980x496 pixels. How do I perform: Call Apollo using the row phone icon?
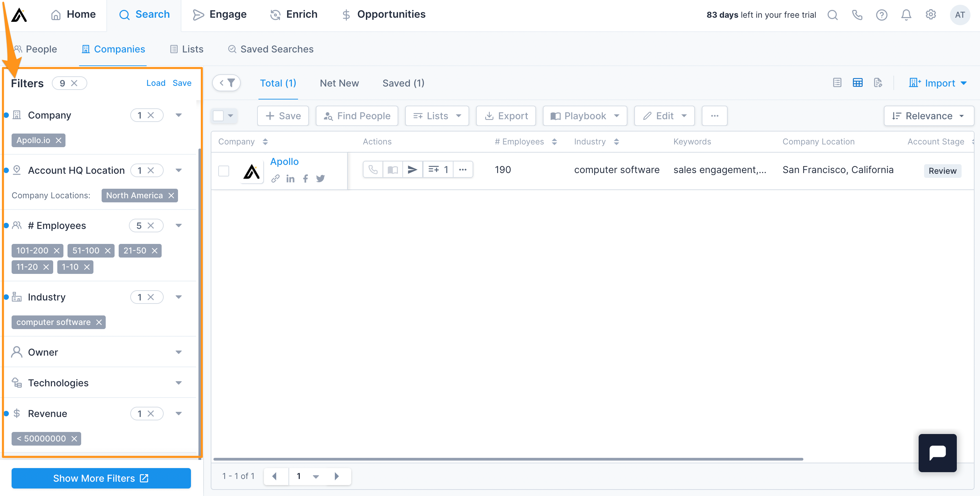point(373,170)
